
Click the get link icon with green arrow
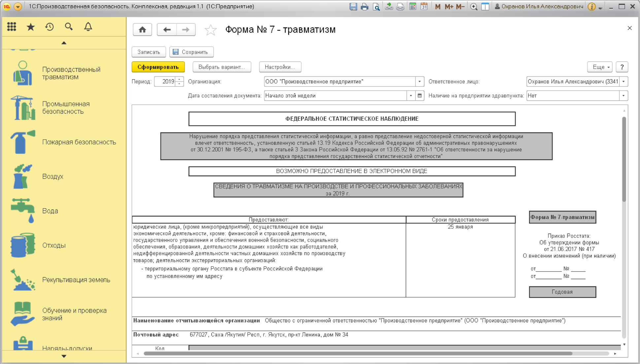pyautogui.click(x=389, y=7)
